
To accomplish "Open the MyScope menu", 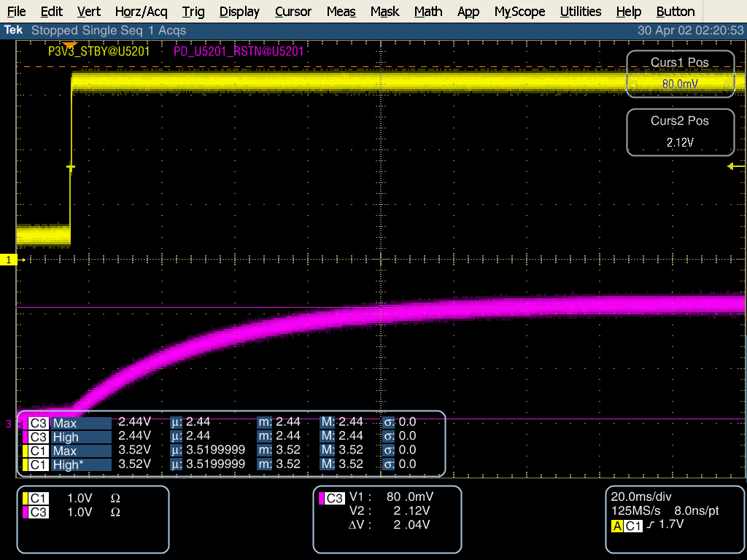I will pos(519,12).
